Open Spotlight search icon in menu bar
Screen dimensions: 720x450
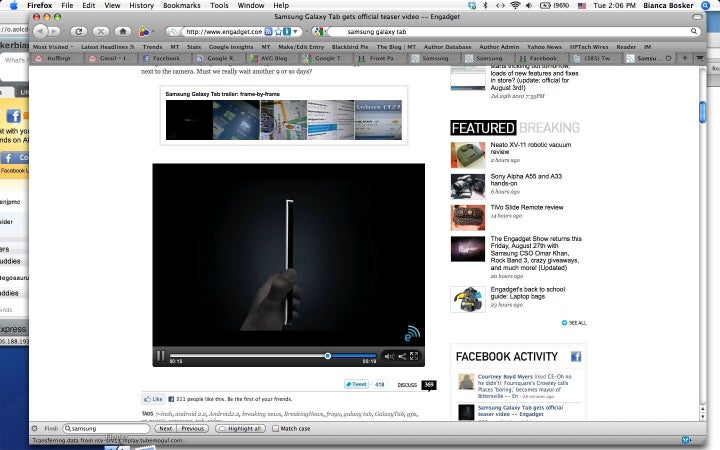[x=706, y=6]
